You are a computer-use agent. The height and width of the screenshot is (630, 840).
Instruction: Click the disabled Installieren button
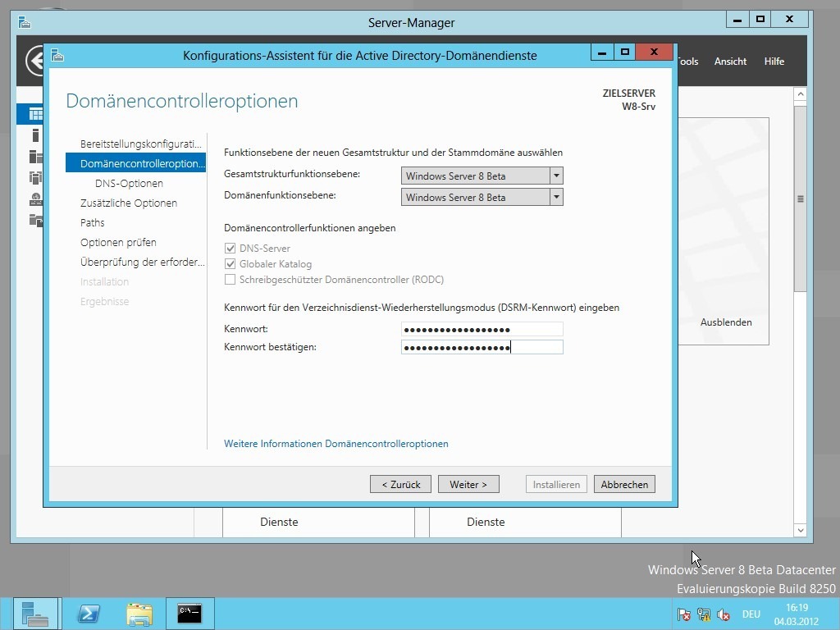(557, 484)
